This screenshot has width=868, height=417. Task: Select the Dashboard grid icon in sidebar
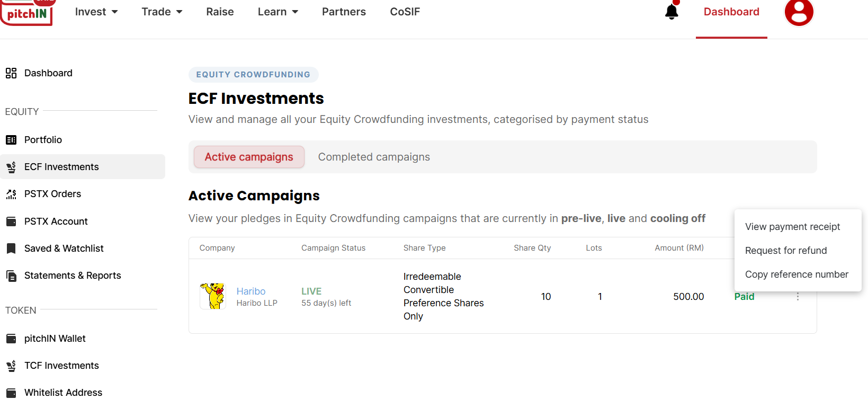tap(11, 73)
